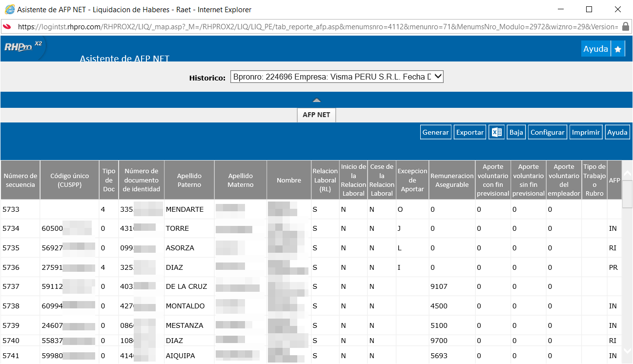The width and height of the screenshot is (633, 364).
Task: Click the vertical scrollbar thumb
Action: click(628, 194)
